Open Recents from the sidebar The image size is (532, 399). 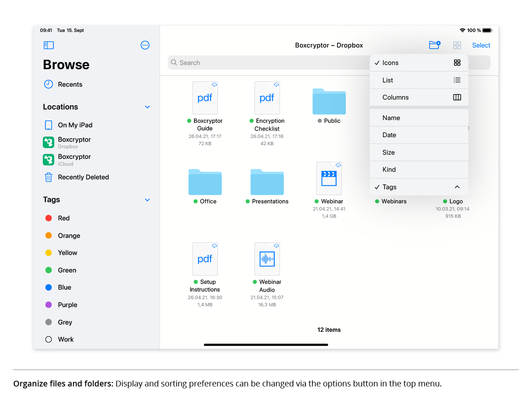click(x=63, y=84)
